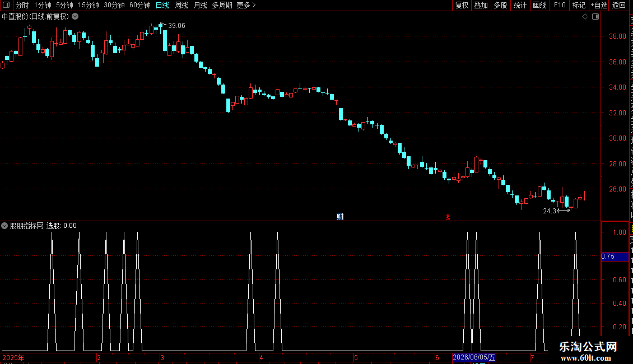Viewport: 633px width, 364px height.
Task: Switch to 月线 monthly chart
Action: click(x=200, y=5)
